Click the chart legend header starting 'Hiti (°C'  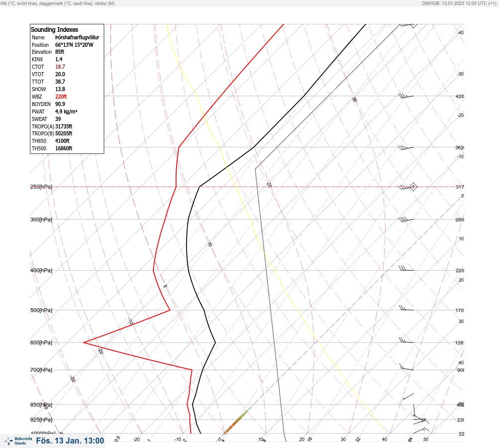[x=58, y=3]
